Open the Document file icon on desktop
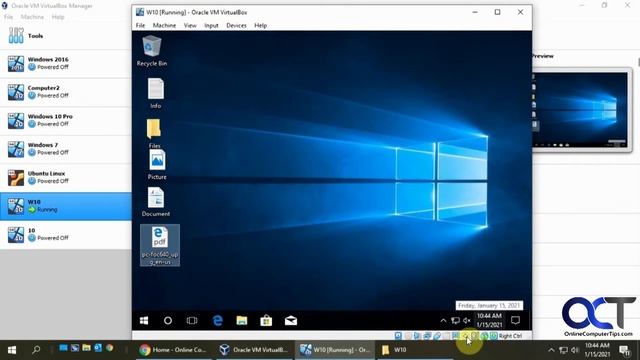640x360 pixels. tap(156, 202)
